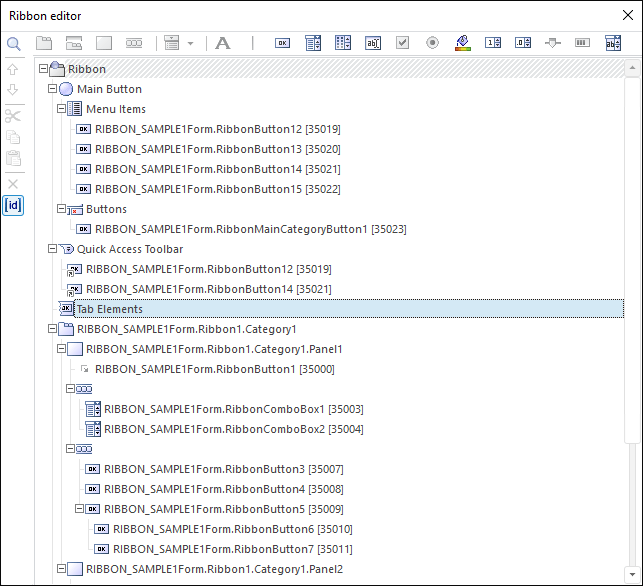Add a menu button element
The image size is (643, 586).
171,43
